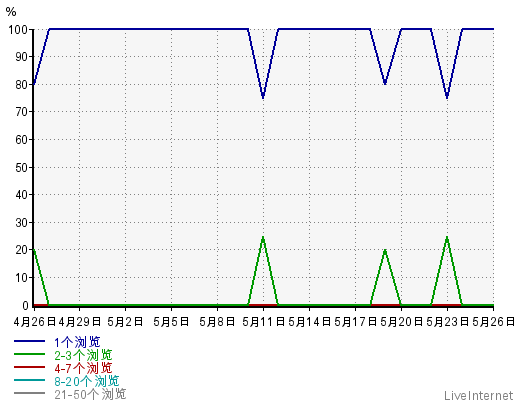
Task: Click the green peak at 5月11日
Action: click(263, 237)
